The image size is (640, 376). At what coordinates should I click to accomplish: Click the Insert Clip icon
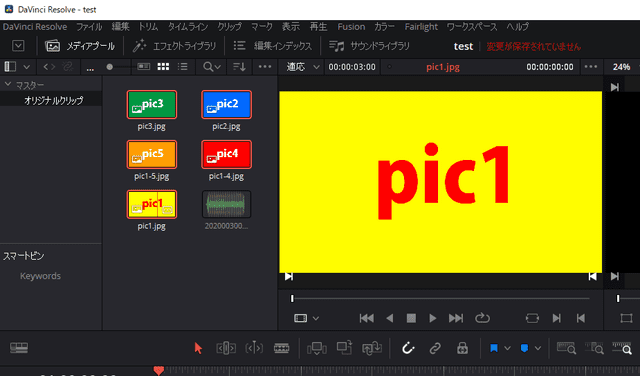[x=316, y=348]
